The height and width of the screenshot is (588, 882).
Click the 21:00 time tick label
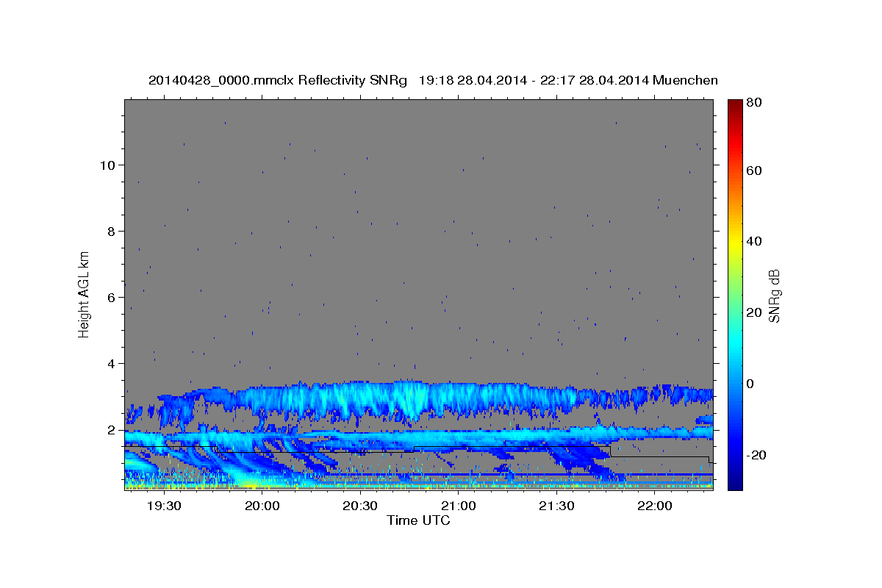tap(458, 506)
